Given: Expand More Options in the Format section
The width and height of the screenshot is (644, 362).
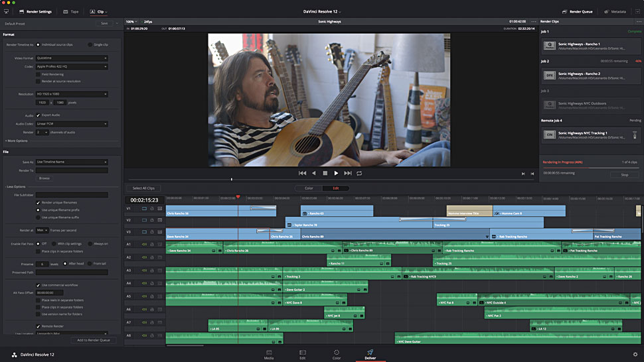Looking at the screenshot, I should pyautogui.click(x=17, y=141).
